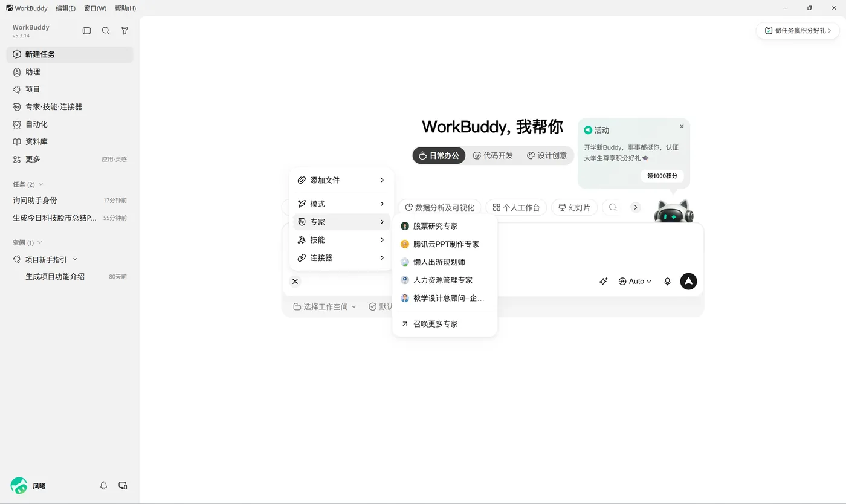Open 技能 submenu
The image size is (846, 504).
pyautogui.click(x=341, y=240)
